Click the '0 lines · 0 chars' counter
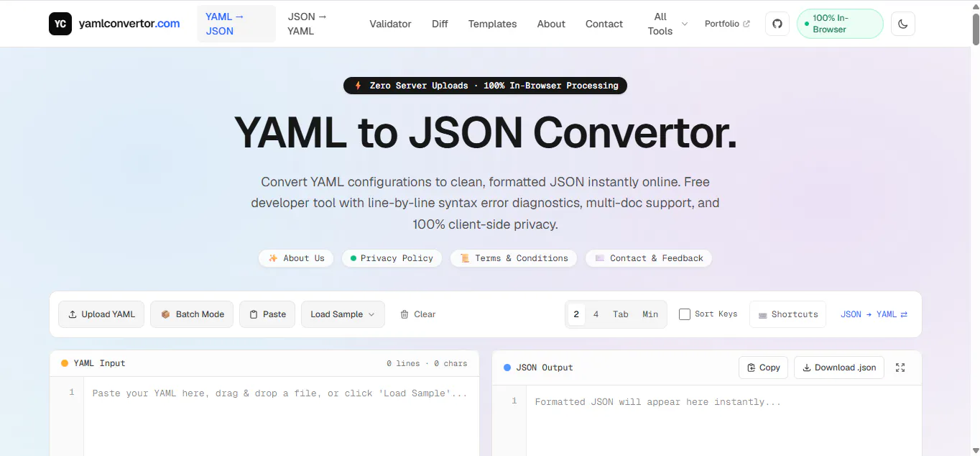 coord(427,363)
